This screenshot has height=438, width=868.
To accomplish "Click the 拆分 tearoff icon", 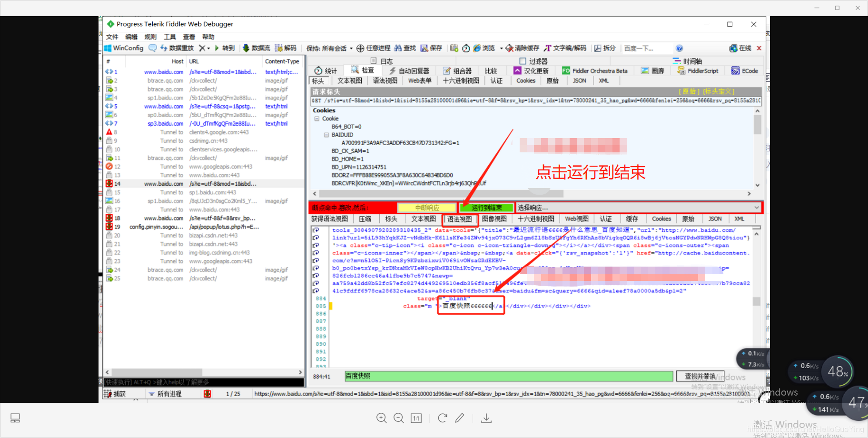I will pyautogui.click(x=598, y=48).
